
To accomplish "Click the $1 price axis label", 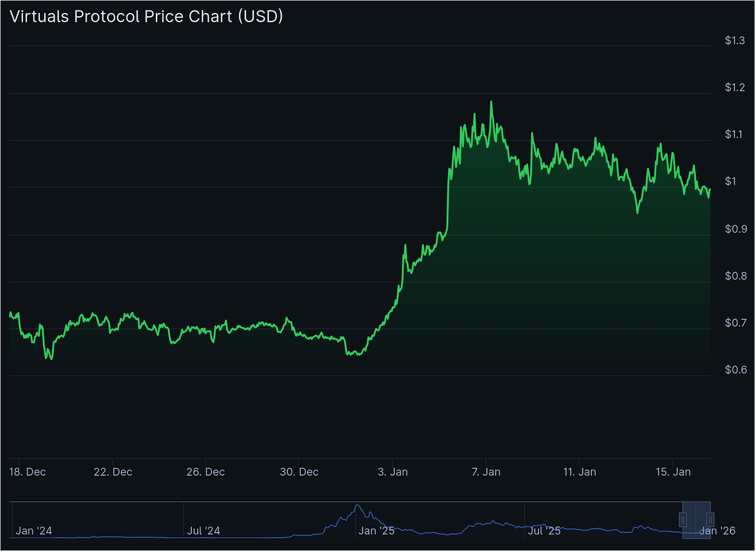I will (x=731, y=181).
